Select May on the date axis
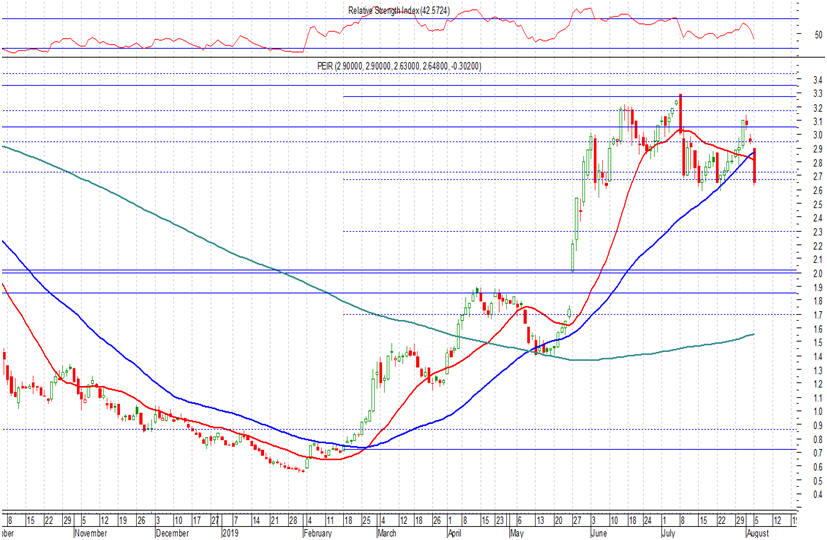The image size is (827, 540). pyautogui.click(x=517, y=534)
